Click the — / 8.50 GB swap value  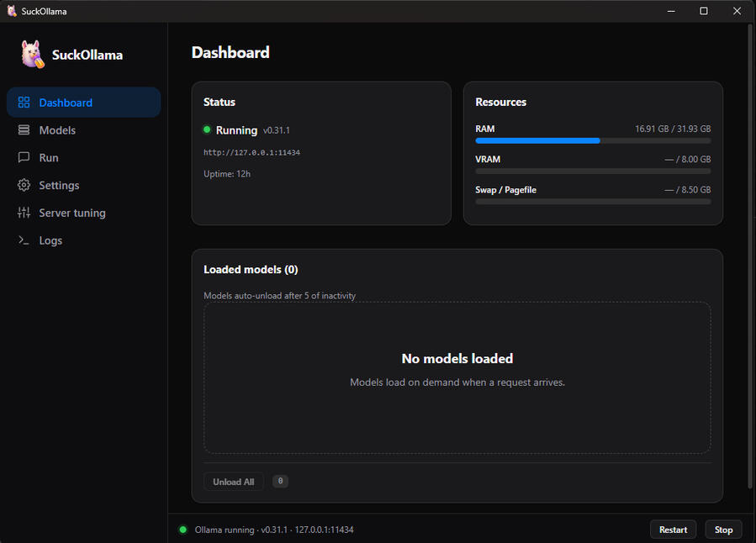pyautogui.click(x=688, y=190)
